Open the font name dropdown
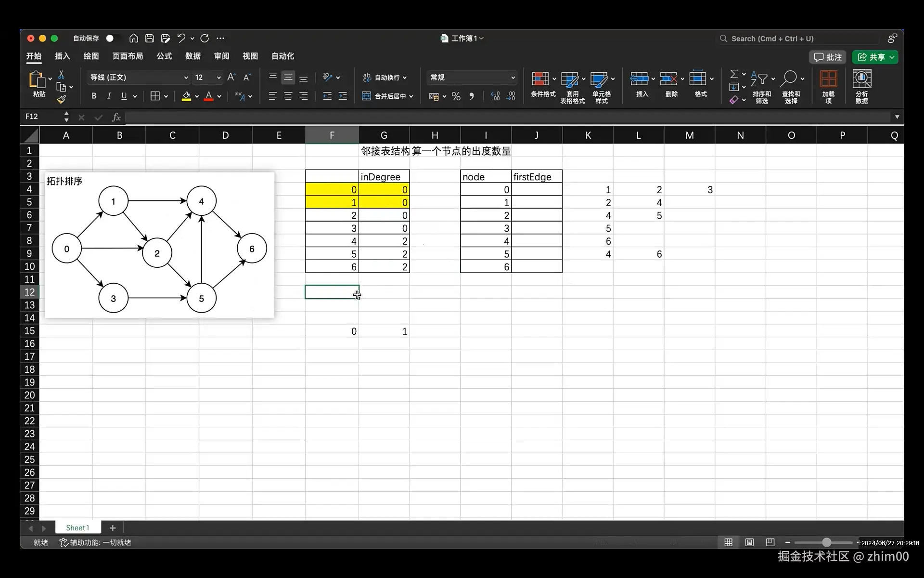This screenshot has height=578, width=924. coord(186,78)
